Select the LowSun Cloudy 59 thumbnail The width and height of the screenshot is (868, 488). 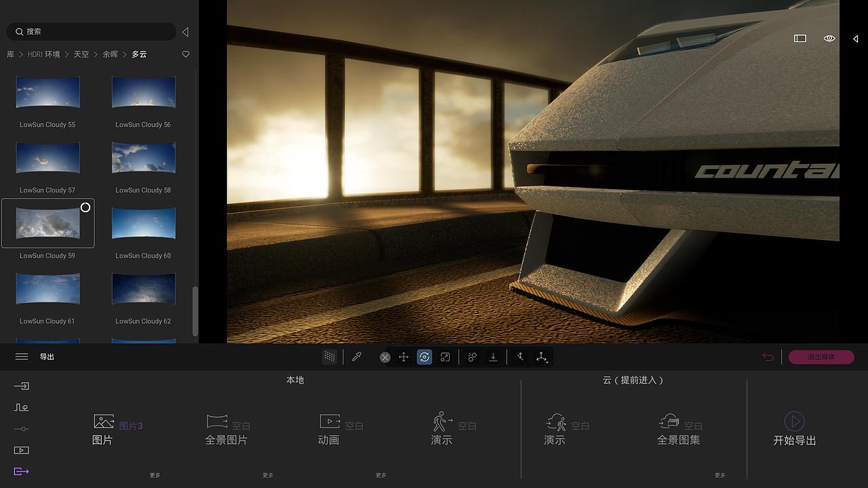(x=47, y=224)
